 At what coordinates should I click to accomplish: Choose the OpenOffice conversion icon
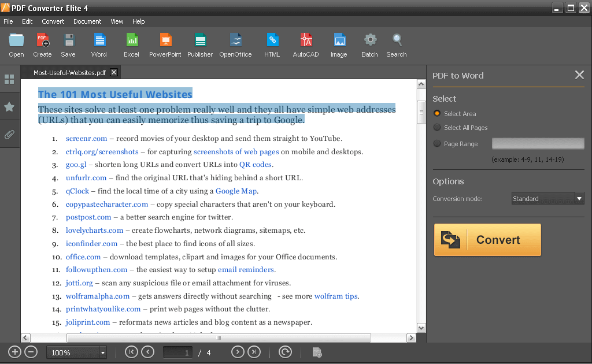236,45
